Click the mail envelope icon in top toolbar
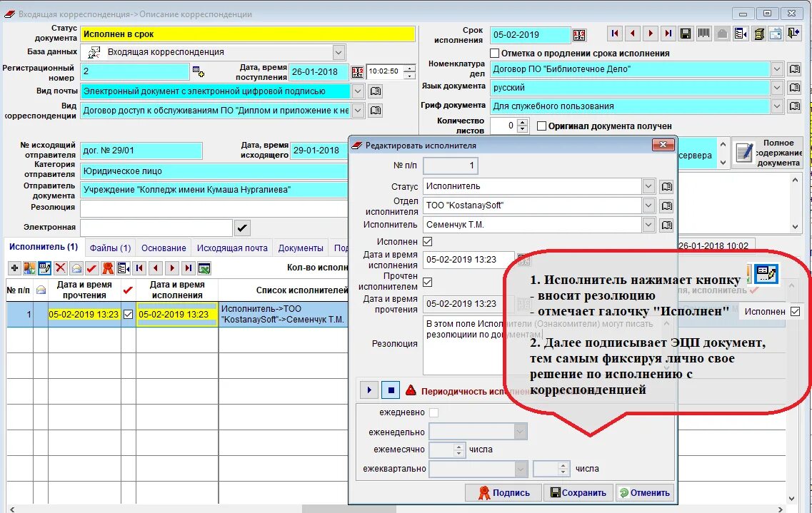Screen dimensions: 812x513 [x=776, y=34]
